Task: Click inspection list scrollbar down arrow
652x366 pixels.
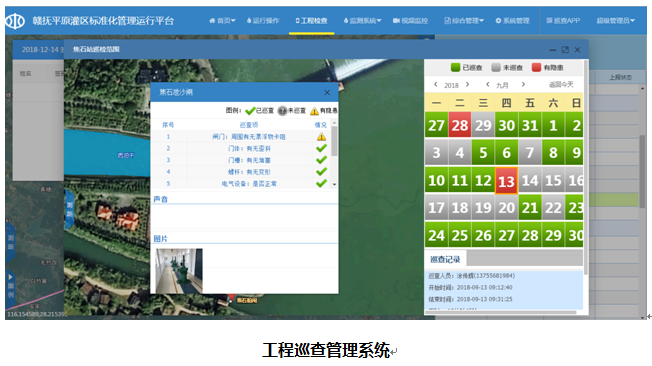Action: (x=334, y=184)
